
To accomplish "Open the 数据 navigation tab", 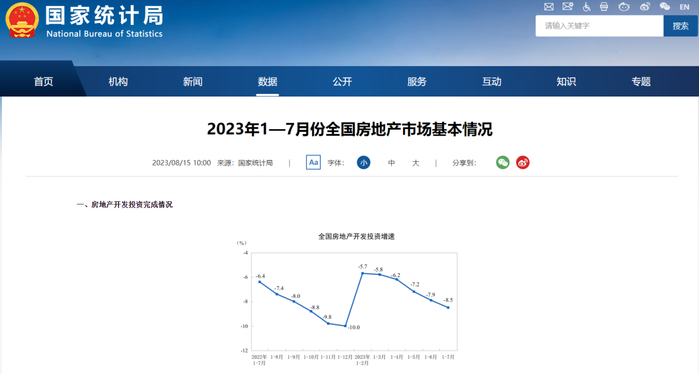I will (x=267, y=82).
